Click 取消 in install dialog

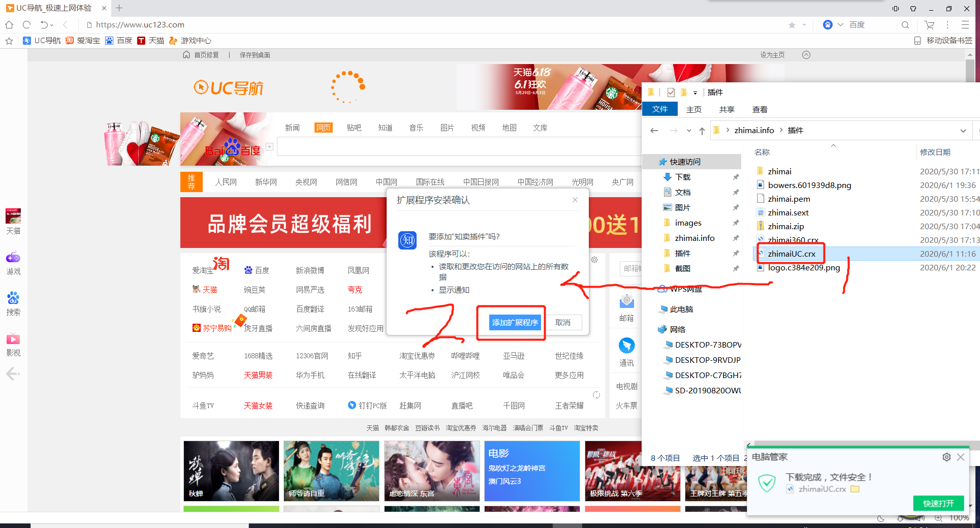click(x=563, y=322)
